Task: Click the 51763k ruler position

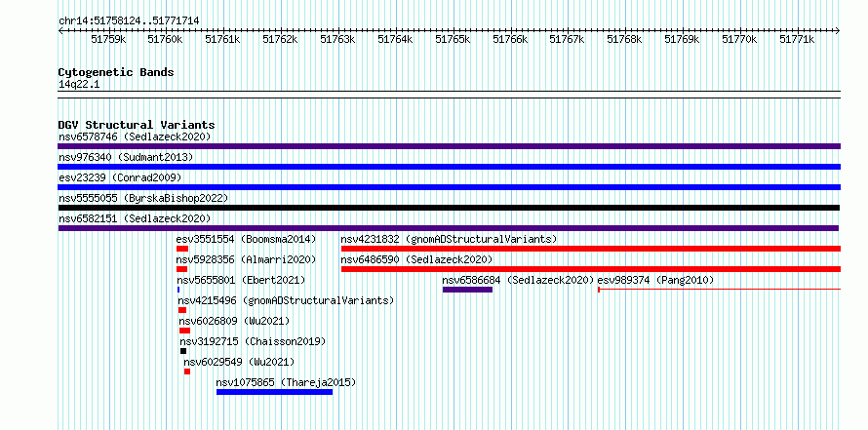Action: 337,39
